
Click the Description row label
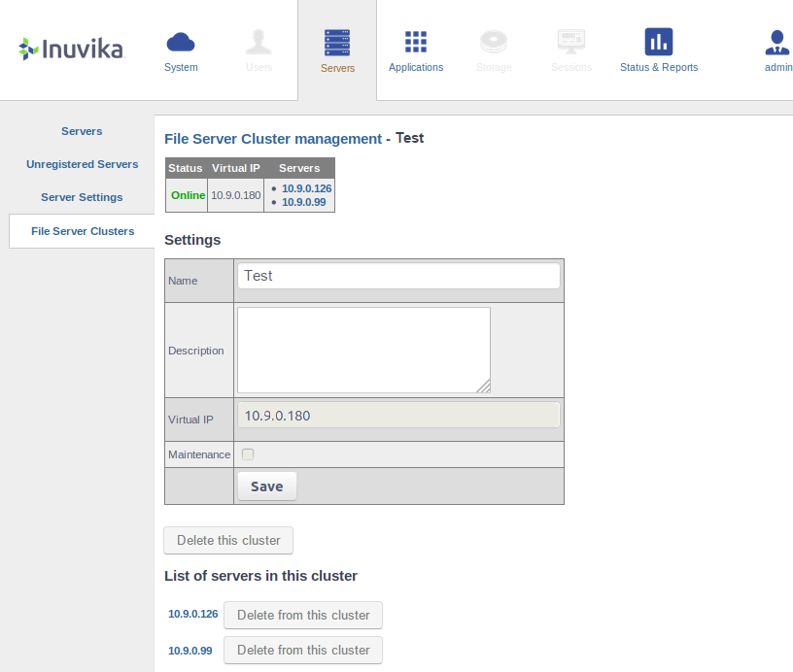pos(195,351)
